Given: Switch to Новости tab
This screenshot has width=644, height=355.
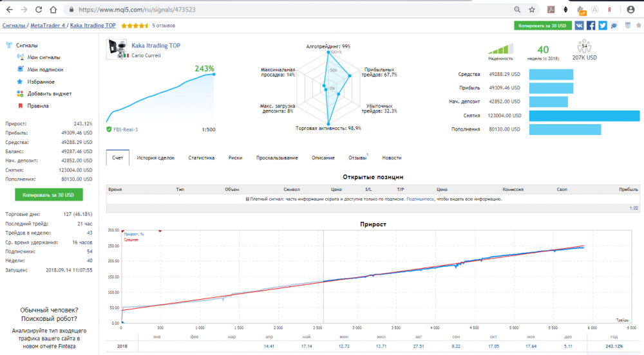Looking at the screenshot, I should coord(392,158).
